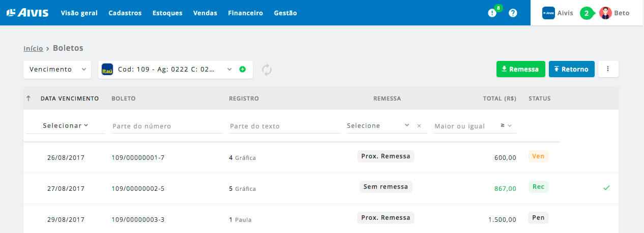
Task: Click the Boleto column header
Action: [x=124, y=98]
